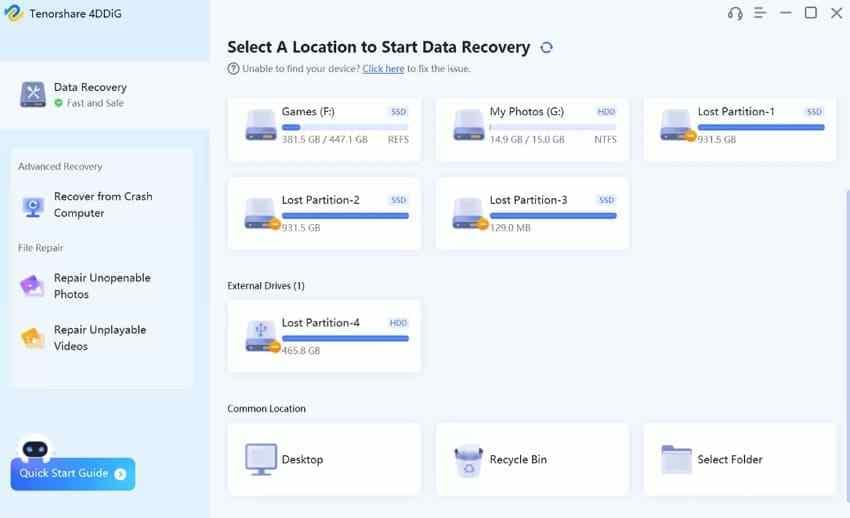Viewport: 850px width, 518px height.
Task: Click the Select A Location heading text
Action: 378,47
